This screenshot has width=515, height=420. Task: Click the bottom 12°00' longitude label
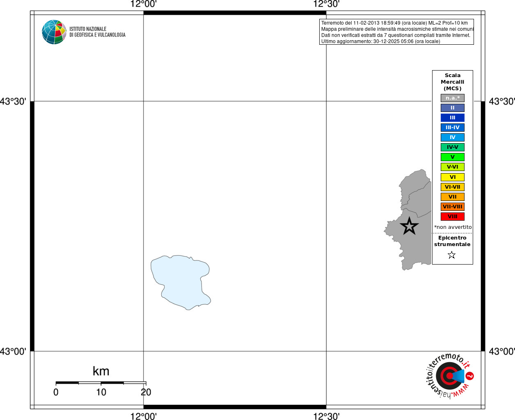[x=144, y=416]
